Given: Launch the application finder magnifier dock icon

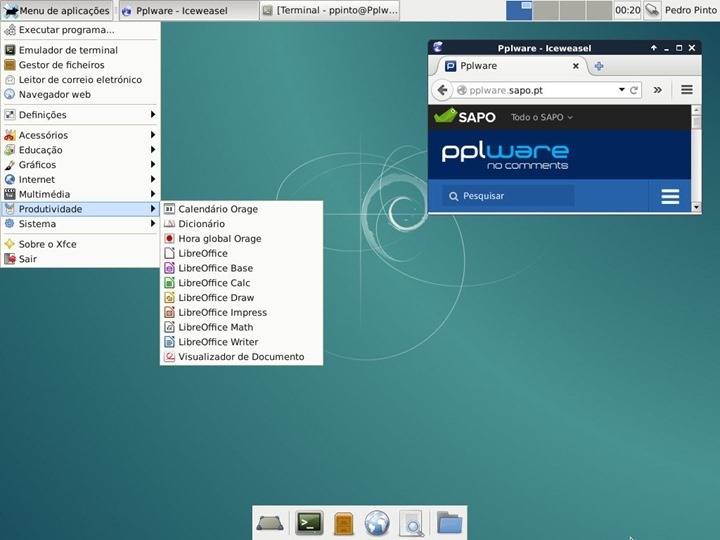Looking at the screenshot, I should coord(410,522).
